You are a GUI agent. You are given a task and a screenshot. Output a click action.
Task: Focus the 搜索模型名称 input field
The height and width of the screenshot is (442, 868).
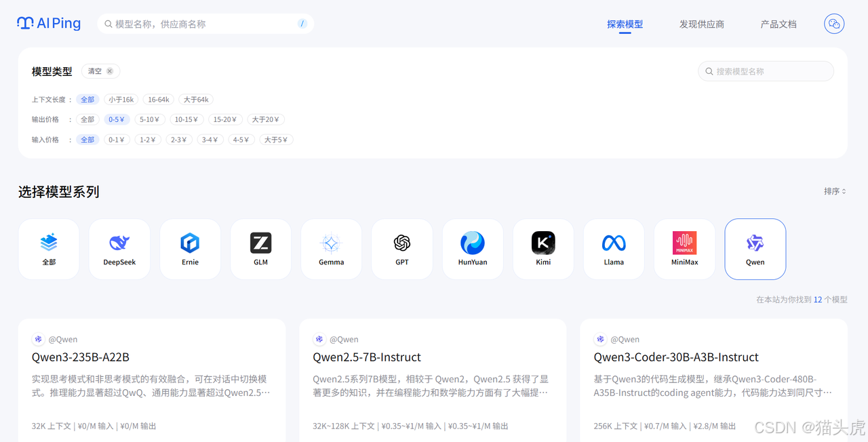[x=766, y=71]
